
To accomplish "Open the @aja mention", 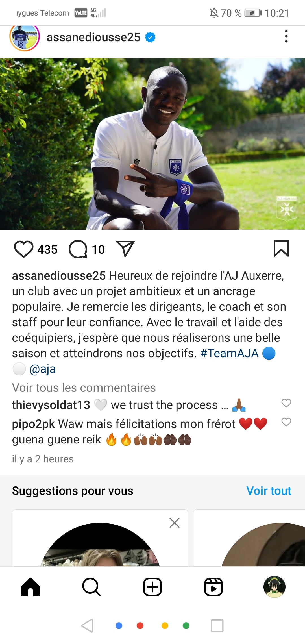I will pyautogui.click(x=42, y=369).
